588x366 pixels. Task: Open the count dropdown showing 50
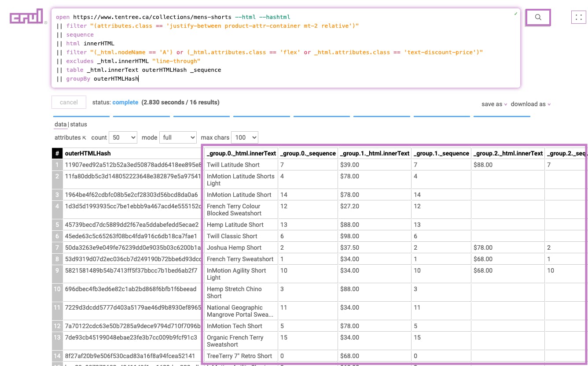(x=123, y=137)
